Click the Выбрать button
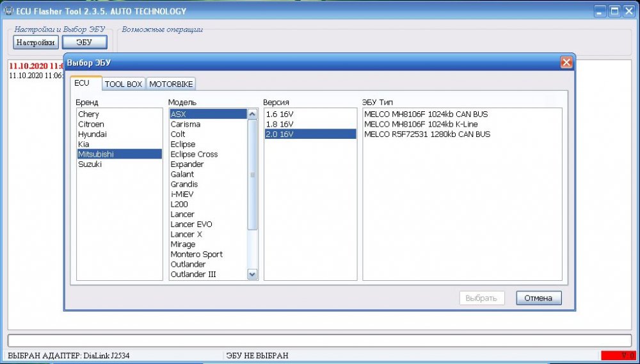This screenshot has width=640, height=364. pos(482,298)
